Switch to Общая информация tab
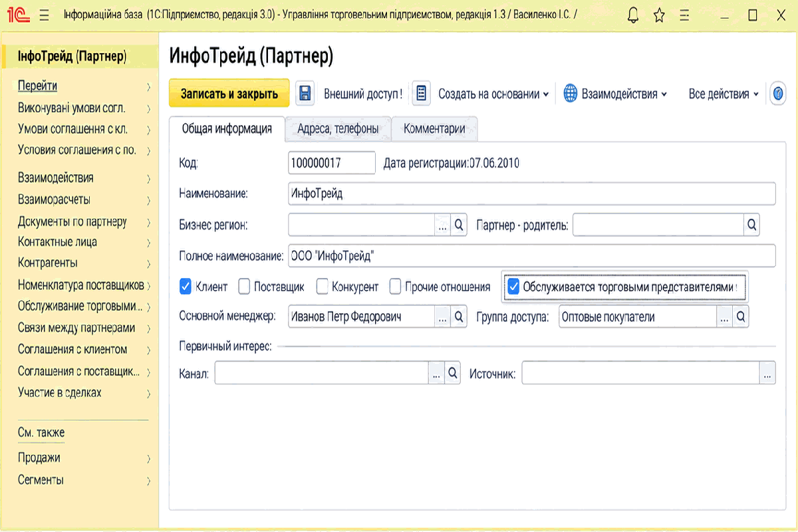 (x=227, y=129)
